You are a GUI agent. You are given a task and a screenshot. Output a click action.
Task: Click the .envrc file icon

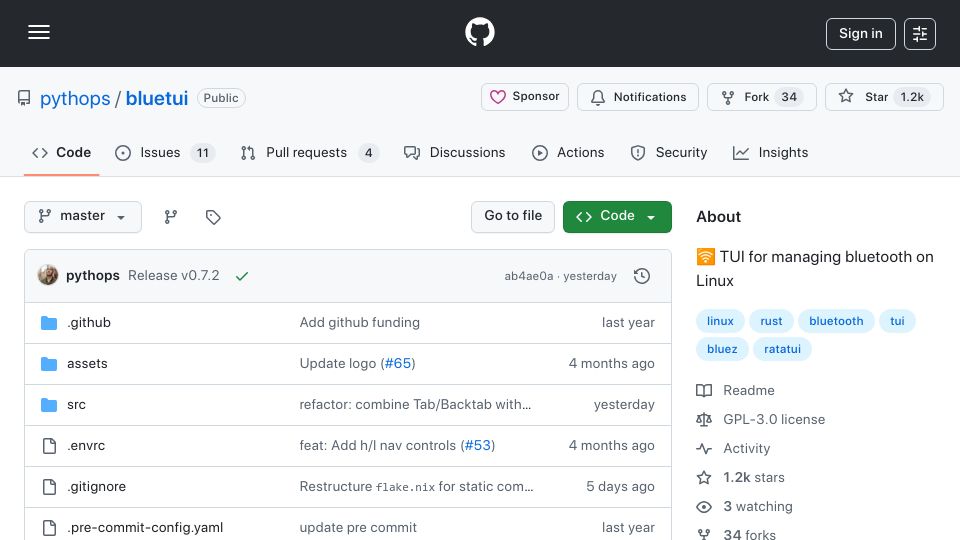(x=49, y=446)
